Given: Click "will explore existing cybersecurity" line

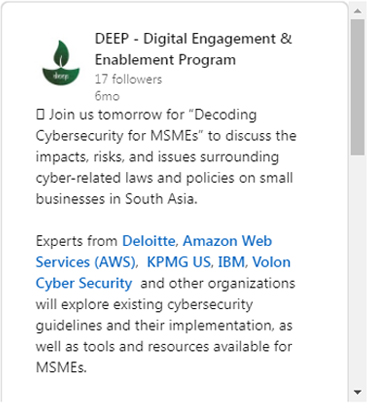Looking at the screenshot, I should (144, 305).
